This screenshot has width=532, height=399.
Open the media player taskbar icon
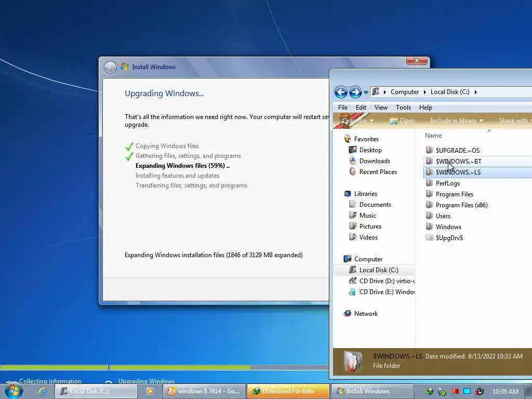coord(150,391)
